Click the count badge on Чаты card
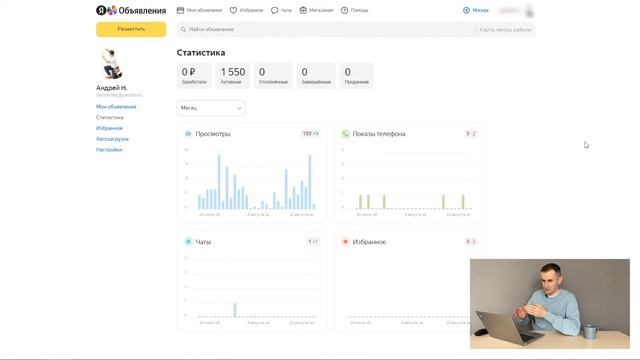The image size is (640, 360). tap(313, 242)
